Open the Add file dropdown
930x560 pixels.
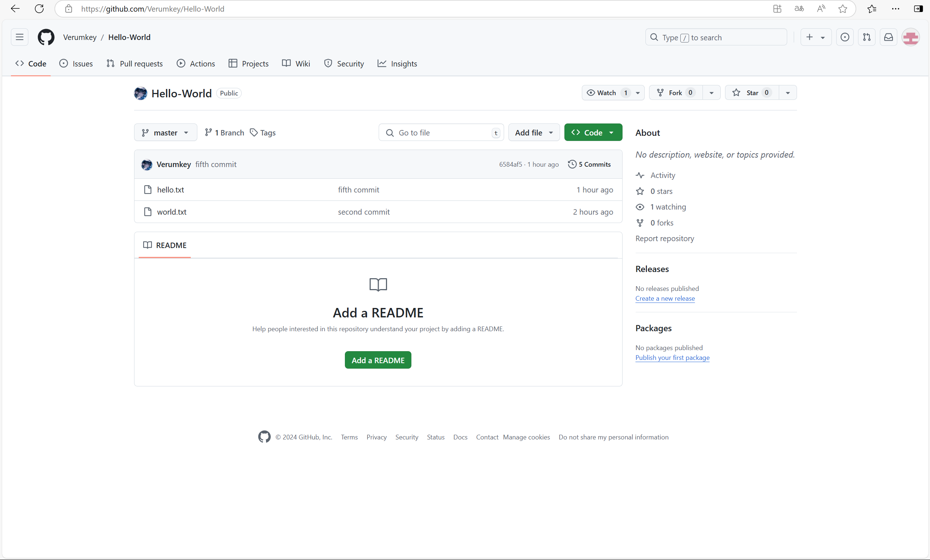534,133
